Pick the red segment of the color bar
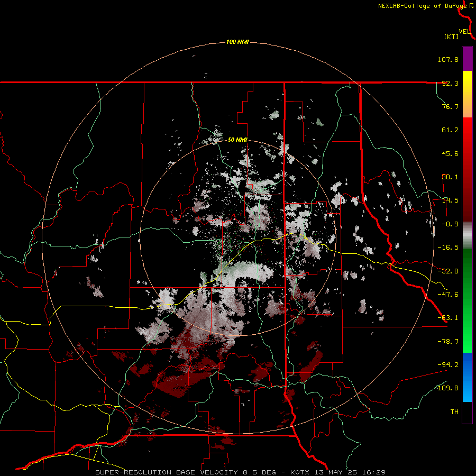Image resolution: width=476 pixels, height=476 pixels. 467,169
